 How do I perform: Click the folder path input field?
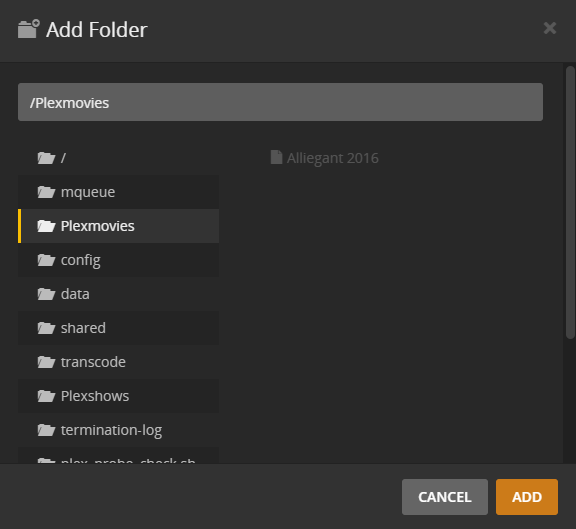pos(280,102)
